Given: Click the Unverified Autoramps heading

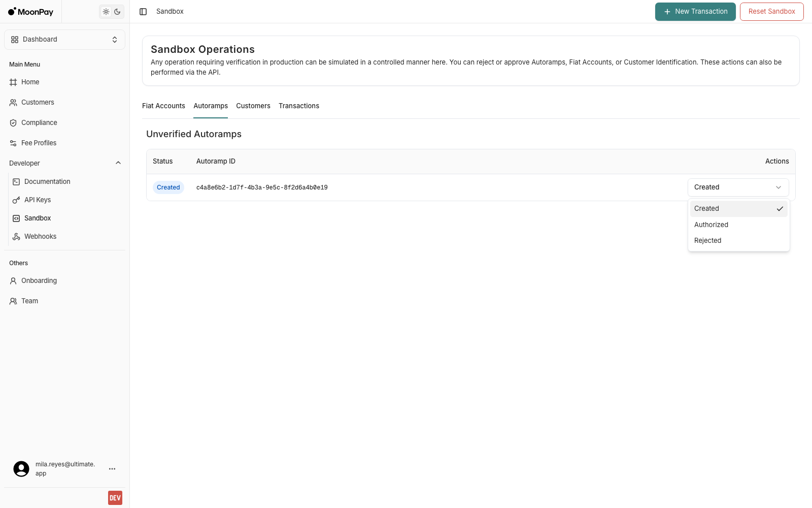Looking at the screenshot, I should [x=194, y=134].
